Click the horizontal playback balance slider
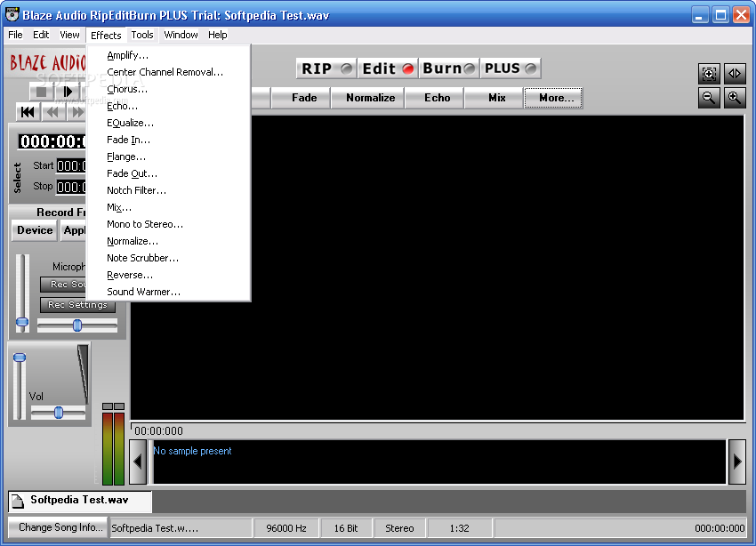Image resolution: width=756 pixels, height=546 pixels. click(59, 413)
